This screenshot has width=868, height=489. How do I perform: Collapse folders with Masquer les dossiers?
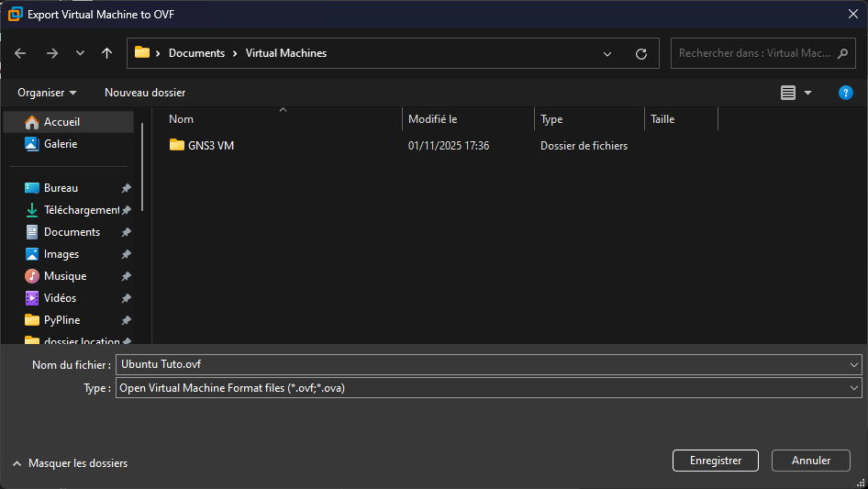point(71,463)
